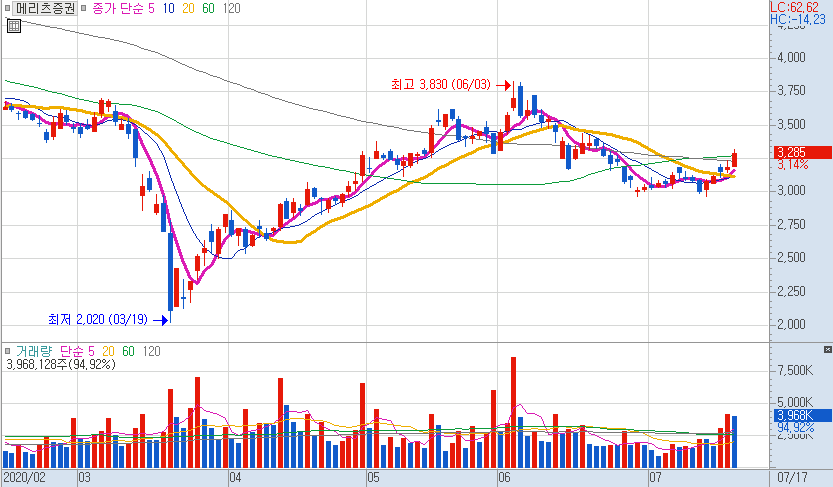This screenshot has width=833, height=487.
Task: Select the volume 120-day average legend
Action: [x=151, y=351]
